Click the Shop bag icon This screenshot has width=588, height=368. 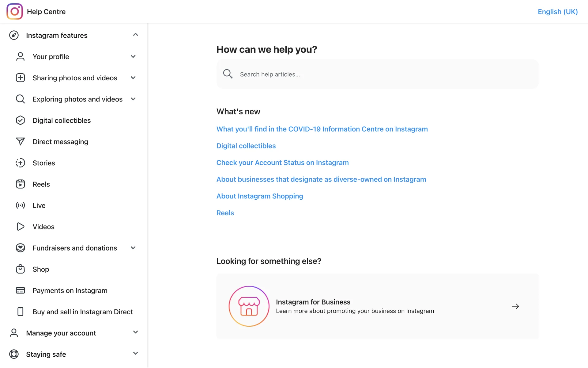(x=20, y=269)
